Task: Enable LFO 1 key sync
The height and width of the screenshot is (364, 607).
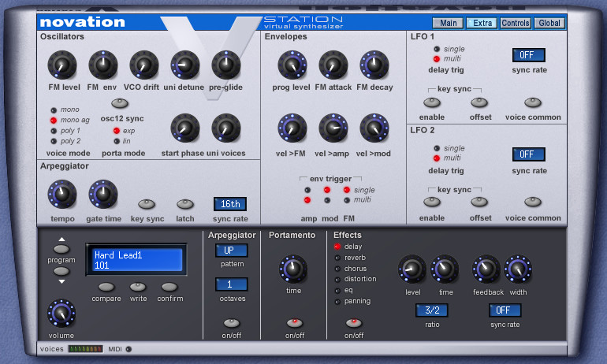Action: 432,102
